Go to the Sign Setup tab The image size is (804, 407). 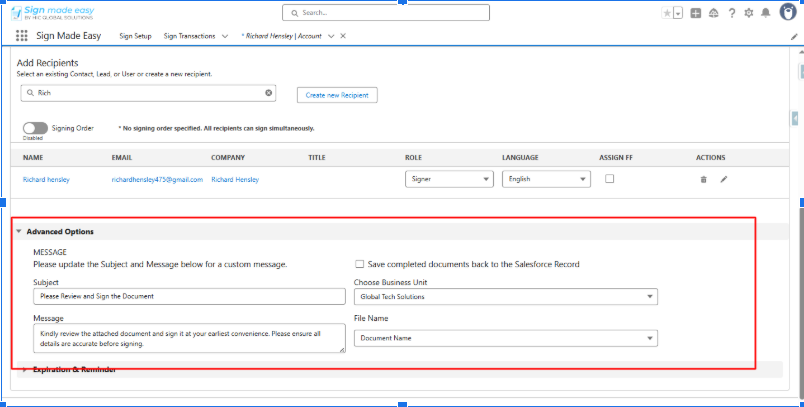pos(135,36)
